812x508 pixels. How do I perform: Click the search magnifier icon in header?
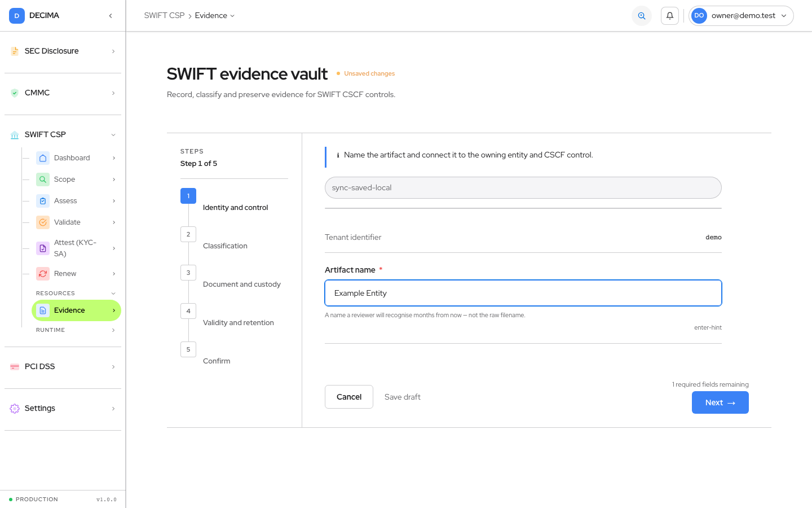coord(642,16)
